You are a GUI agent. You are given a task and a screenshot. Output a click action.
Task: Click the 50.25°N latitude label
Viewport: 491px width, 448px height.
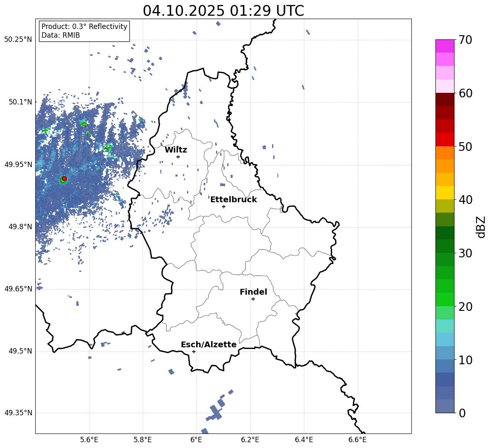click(18, 40)
